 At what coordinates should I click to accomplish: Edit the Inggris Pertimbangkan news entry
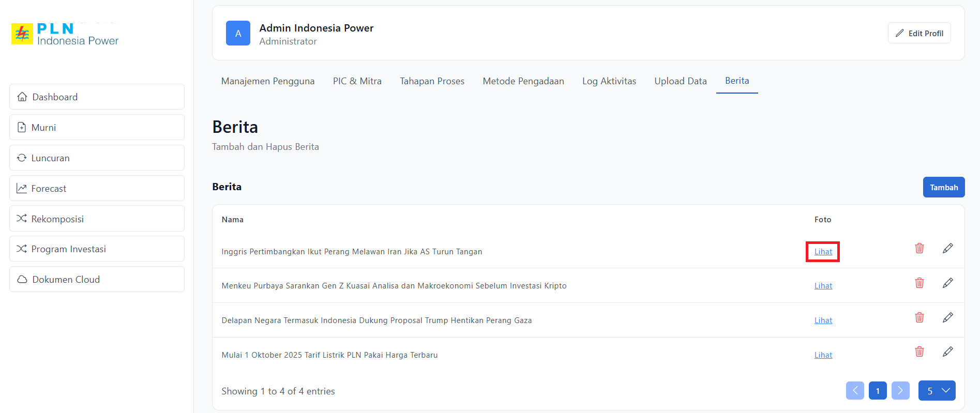click(x=947, y=249)
